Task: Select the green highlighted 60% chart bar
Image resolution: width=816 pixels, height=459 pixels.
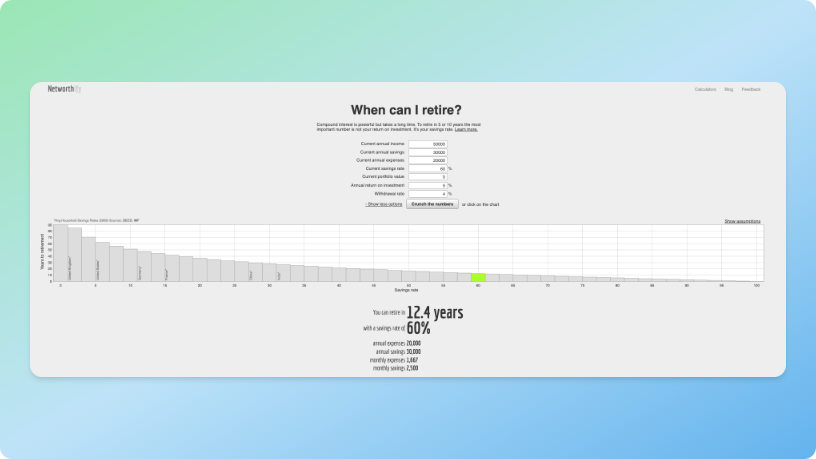Action: (x=478, y=277)
